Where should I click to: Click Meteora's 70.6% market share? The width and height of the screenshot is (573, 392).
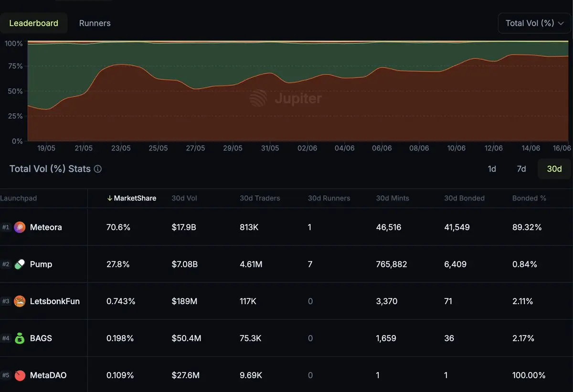pyautogui.click(x=118, y=227)
